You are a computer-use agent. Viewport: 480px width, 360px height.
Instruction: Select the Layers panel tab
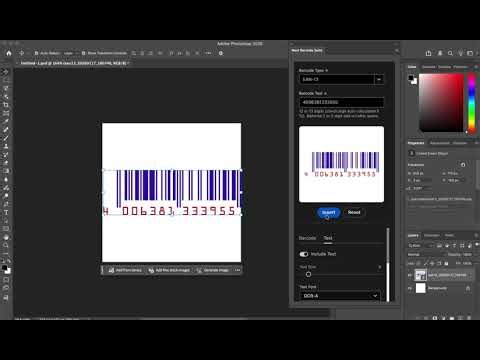point(413,235)
